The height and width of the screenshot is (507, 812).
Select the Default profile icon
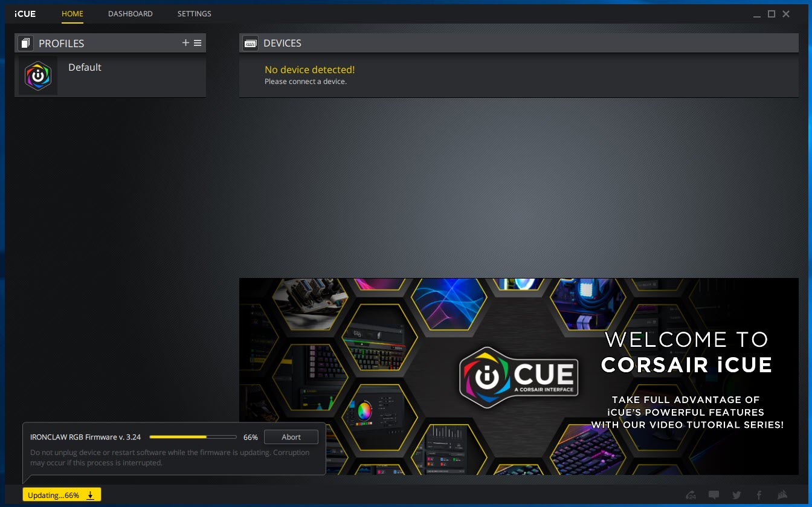(x=38, y=76)
